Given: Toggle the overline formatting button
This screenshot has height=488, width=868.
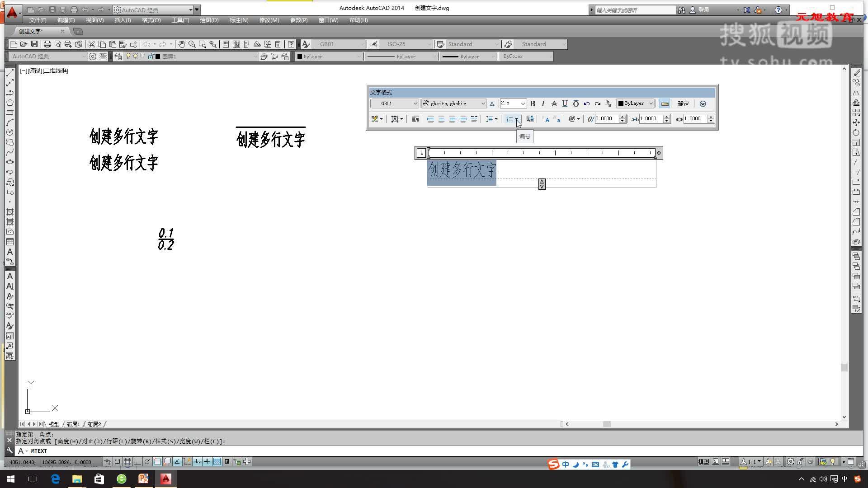Looking at the screenshot, I should 576,103.
